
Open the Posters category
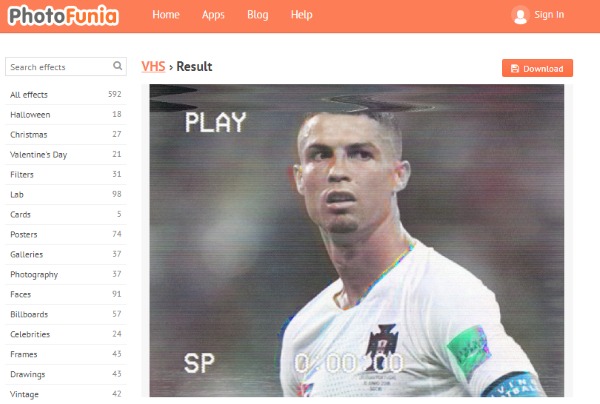(x=66, y=234)
